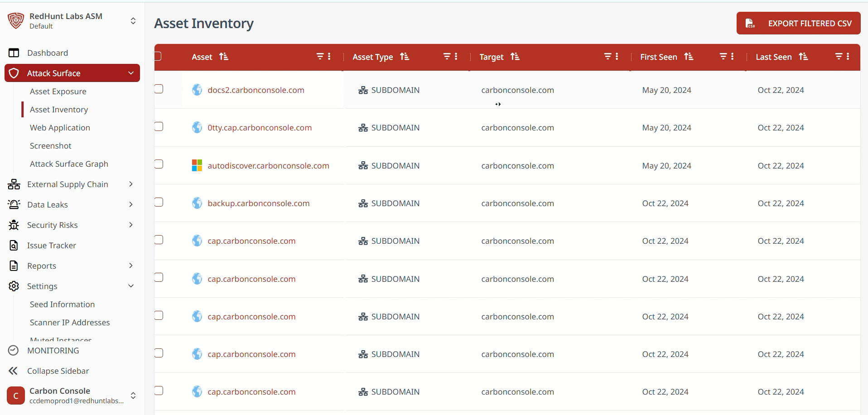Click the globe icon beside docs2.carbonconsole.com
868x415 pixels.
click(197, 90)
